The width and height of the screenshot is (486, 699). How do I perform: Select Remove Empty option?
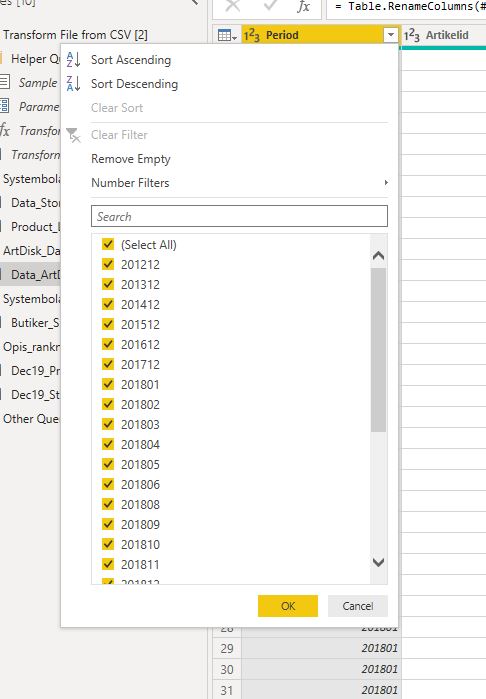coord(131,159)
